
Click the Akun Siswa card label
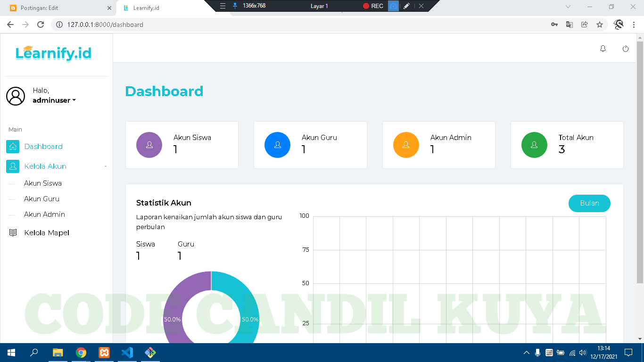click(192, 138)
